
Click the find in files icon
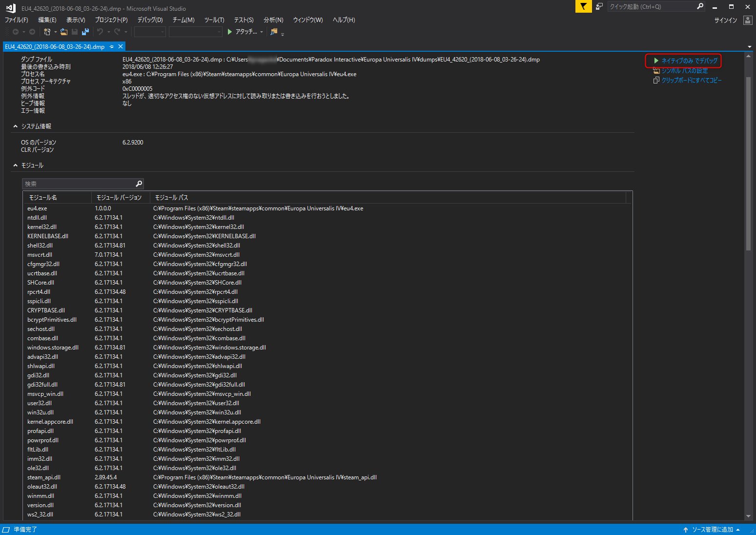tap(274, 32)
